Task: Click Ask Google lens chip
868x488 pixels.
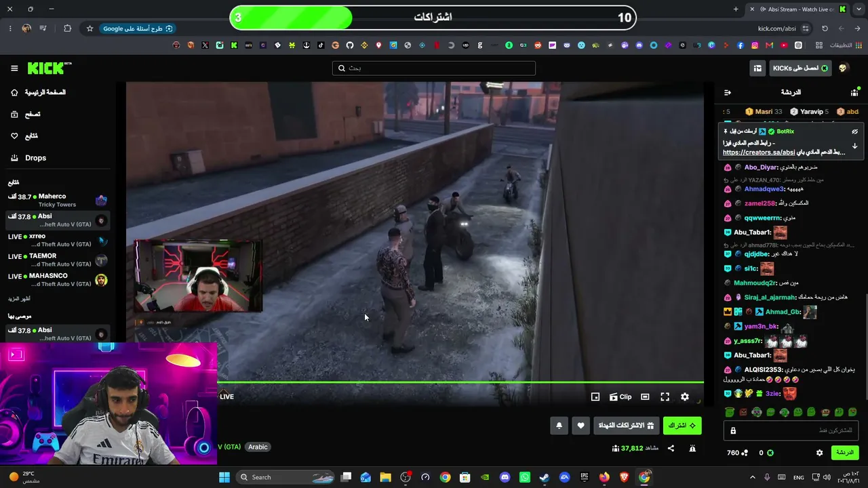Action: (x=138, y=28)
